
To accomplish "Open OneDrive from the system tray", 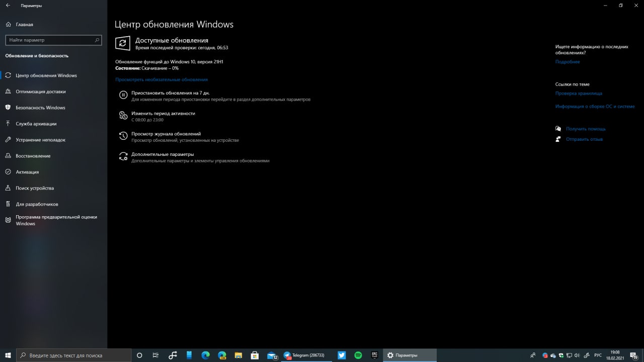I will tap(553, 355).
